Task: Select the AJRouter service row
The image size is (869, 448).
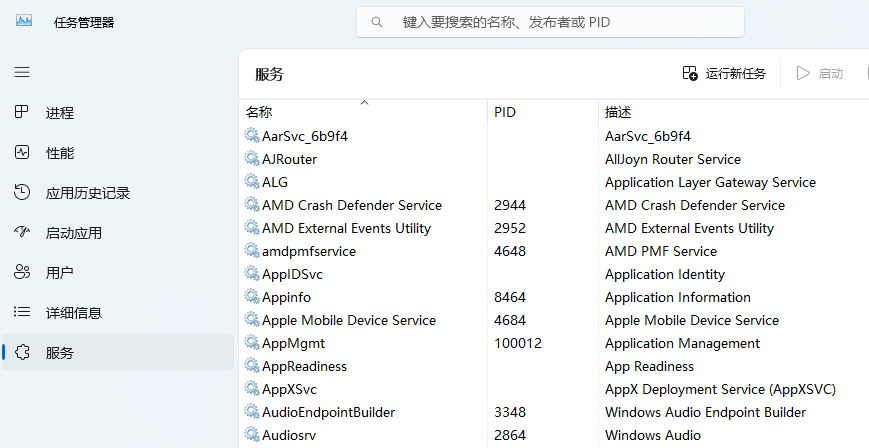Action: [x=554, y=159]
